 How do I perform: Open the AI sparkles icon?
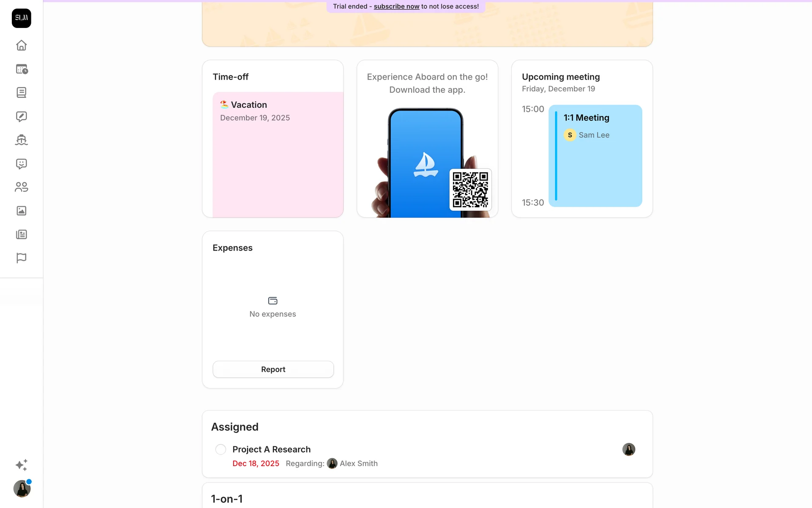(22, 465)
